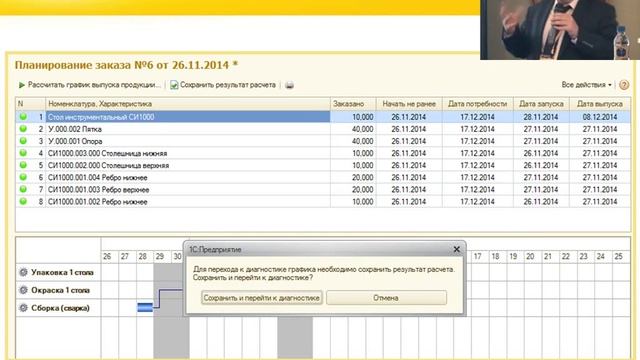Click day '28' in the Gantt timeline header
640x360 pixels.
tap(142, 256)
